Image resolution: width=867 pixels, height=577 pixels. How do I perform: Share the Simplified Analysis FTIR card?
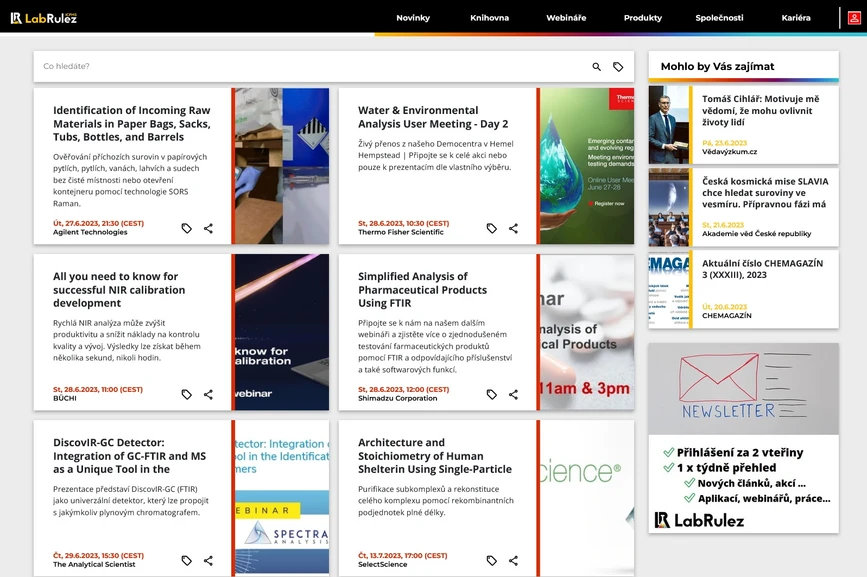[514, 394]
